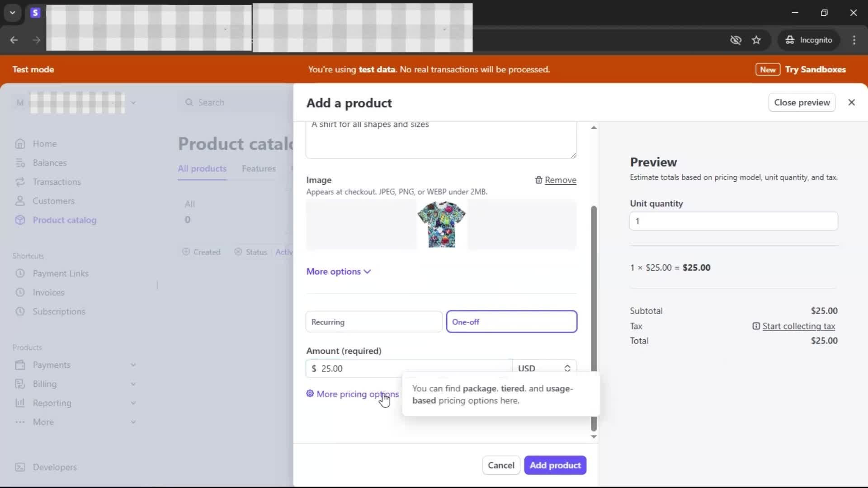Expand More options under the image

click(x=338, y=272)
